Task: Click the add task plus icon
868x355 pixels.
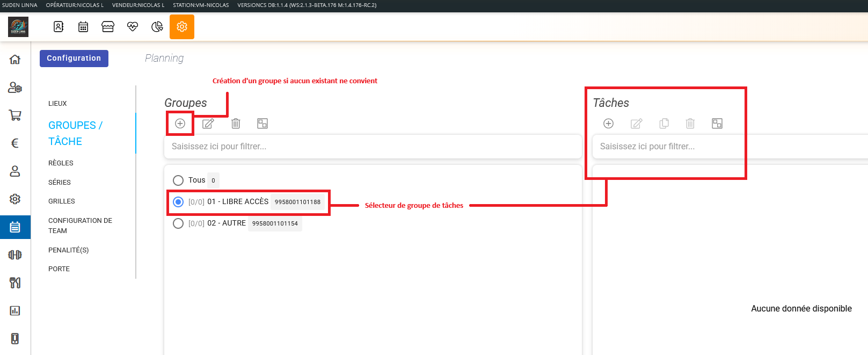Action: [x=608, y=124]
